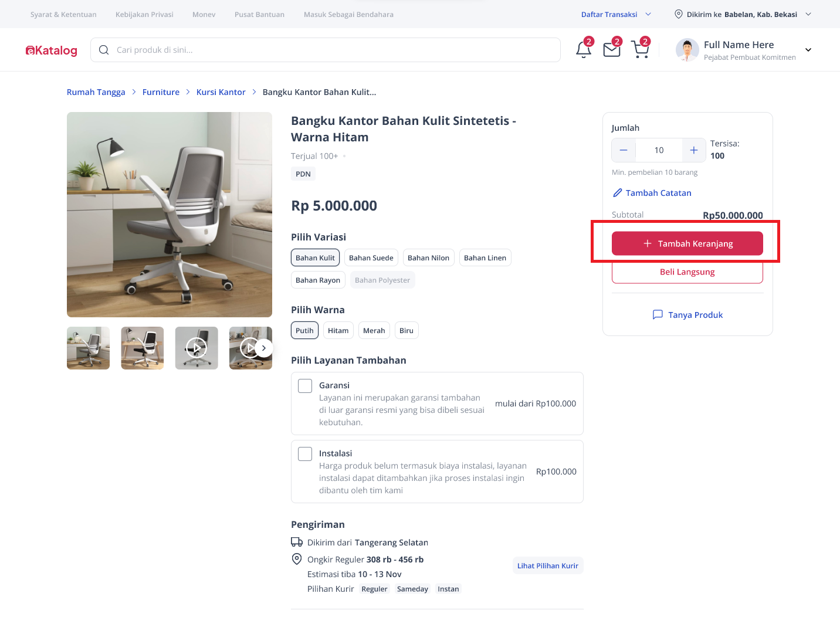Go to Furniture breadcrumb

pos(161,92)
